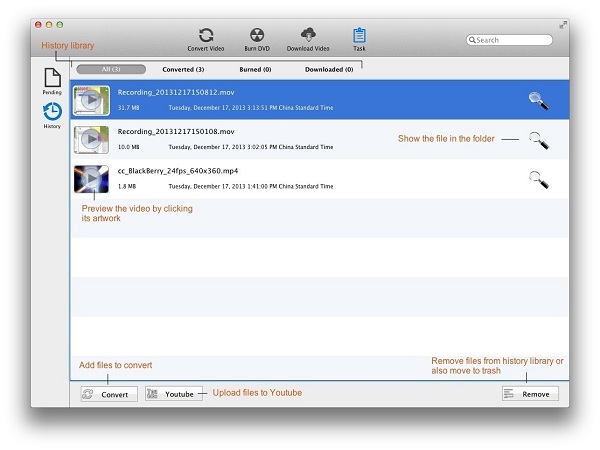Select the file name Recording_20131217150812.mov
Viewport: 600px width, 450px height.
[x=176, y=92]
